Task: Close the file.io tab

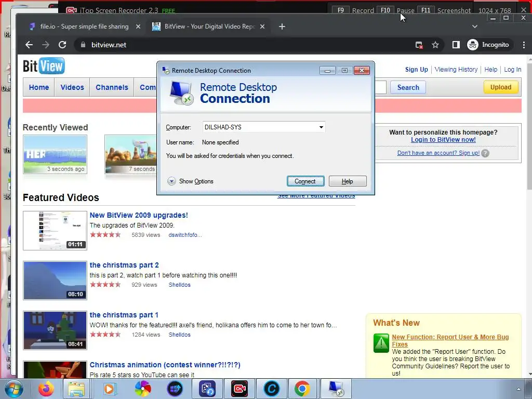Action: click(138, 26)
